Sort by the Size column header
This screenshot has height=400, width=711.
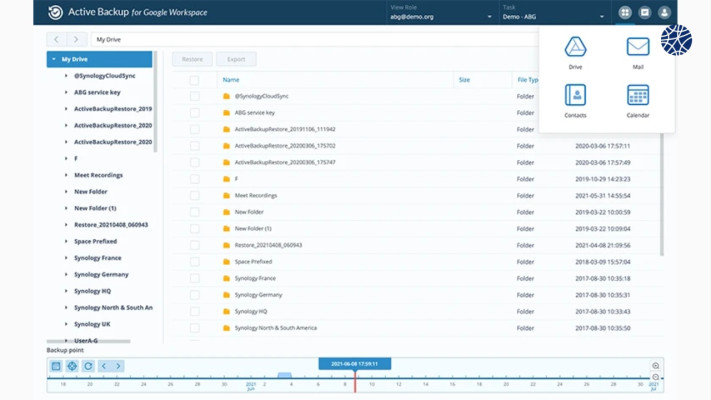pyautogui.click(x=464, y=80)
